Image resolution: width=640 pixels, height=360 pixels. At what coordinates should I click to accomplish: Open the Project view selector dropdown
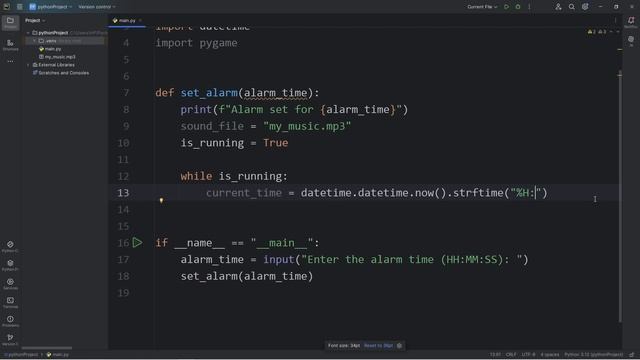click(x=35, y=20)
